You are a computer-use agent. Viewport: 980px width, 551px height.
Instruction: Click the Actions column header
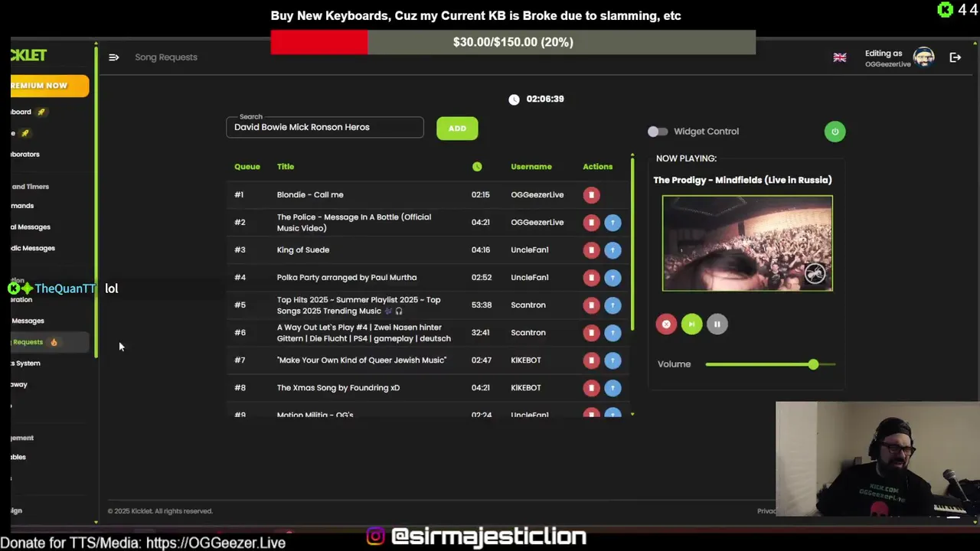point(598,167)
